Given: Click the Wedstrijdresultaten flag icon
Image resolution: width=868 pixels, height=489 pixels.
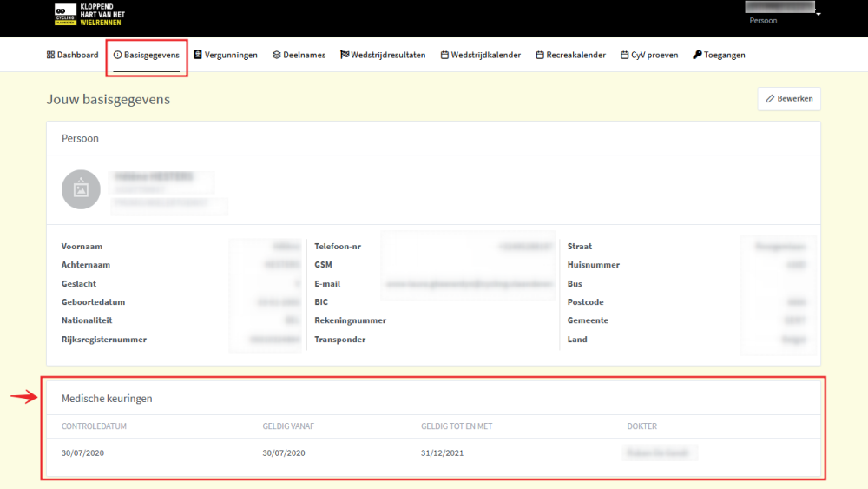Looking at the screenshot, I should click(345, 54).
